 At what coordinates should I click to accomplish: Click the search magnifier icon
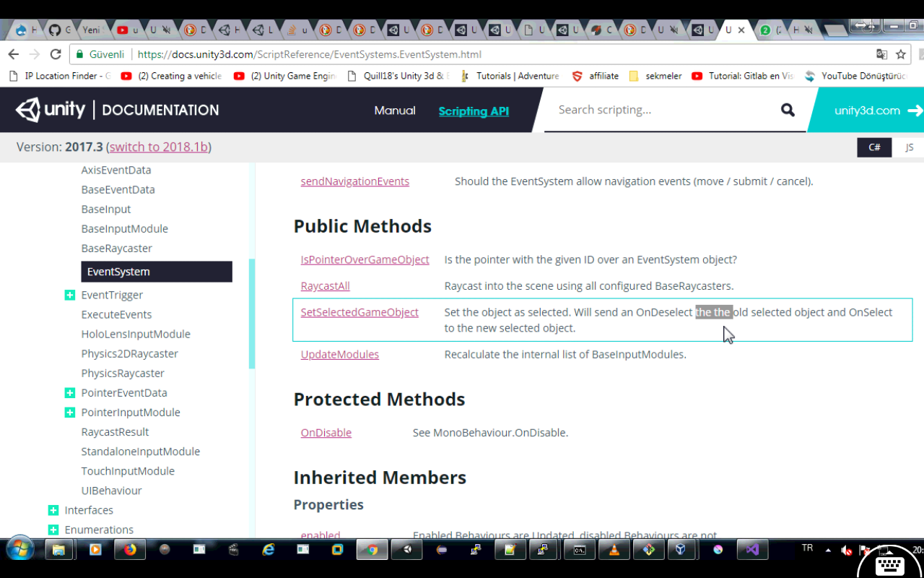[787, 110]
